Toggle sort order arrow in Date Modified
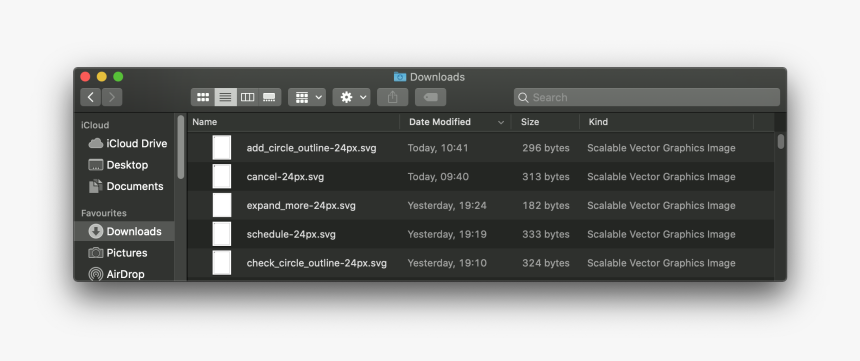Viewport: 860px width, 361px height. (x=500, y=122)
